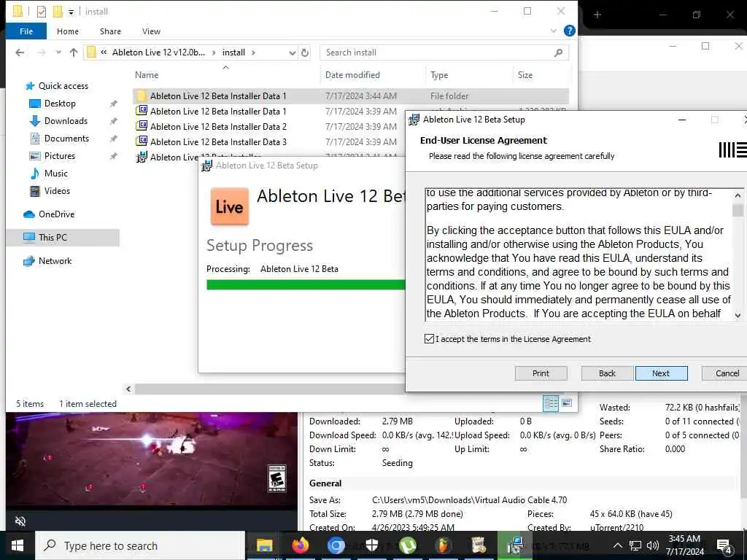Click the refresh button in the address bar
The height and width of the screenshot is (560, 747).
click(305, 52)
